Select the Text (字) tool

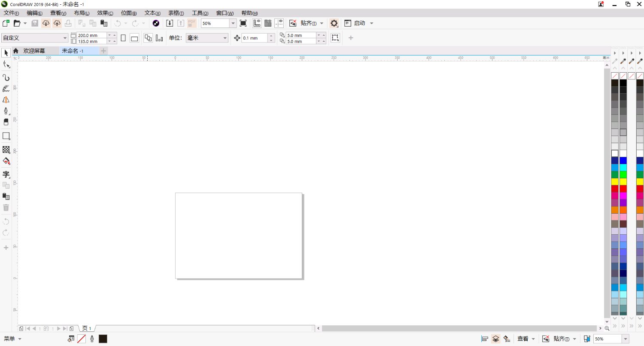[6, 174]
